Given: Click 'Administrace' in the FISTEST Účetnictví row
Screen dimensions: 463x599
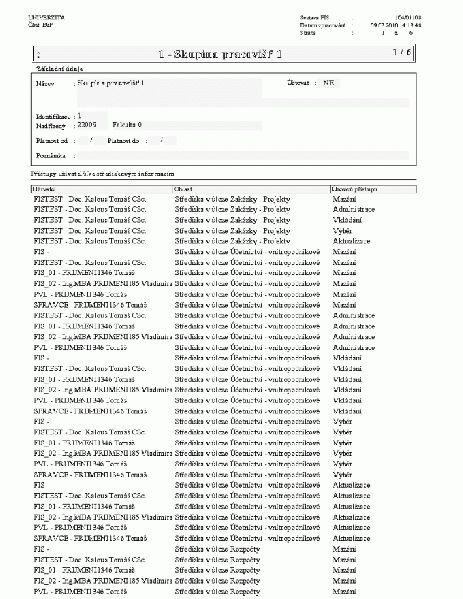Looking at the screenshot, I should click(x=354, y=316).
